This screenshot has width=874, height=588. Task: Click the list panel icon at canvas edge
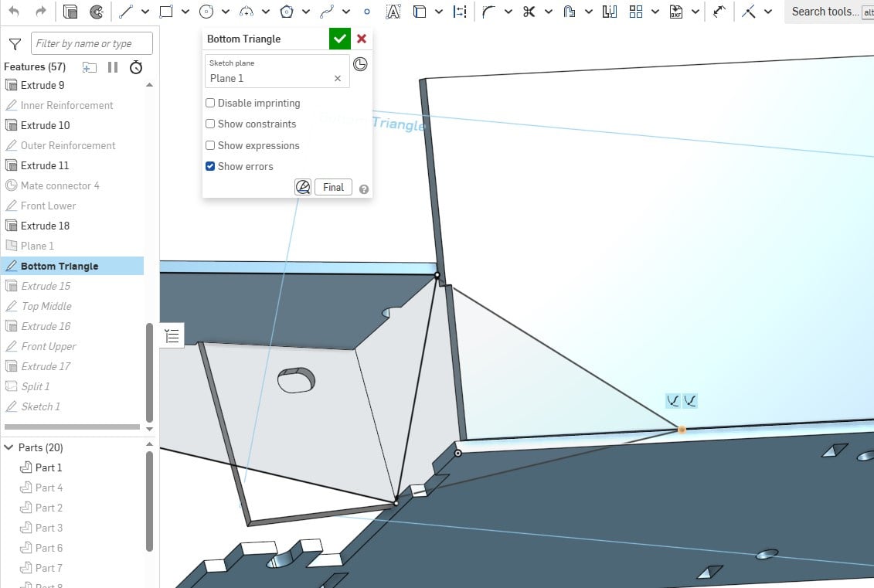(172, 335)
